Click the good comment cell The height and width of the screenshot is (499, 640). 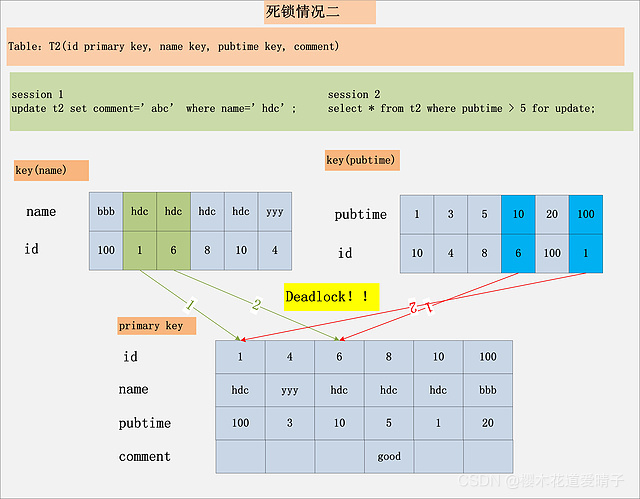[x=389, y=457]
